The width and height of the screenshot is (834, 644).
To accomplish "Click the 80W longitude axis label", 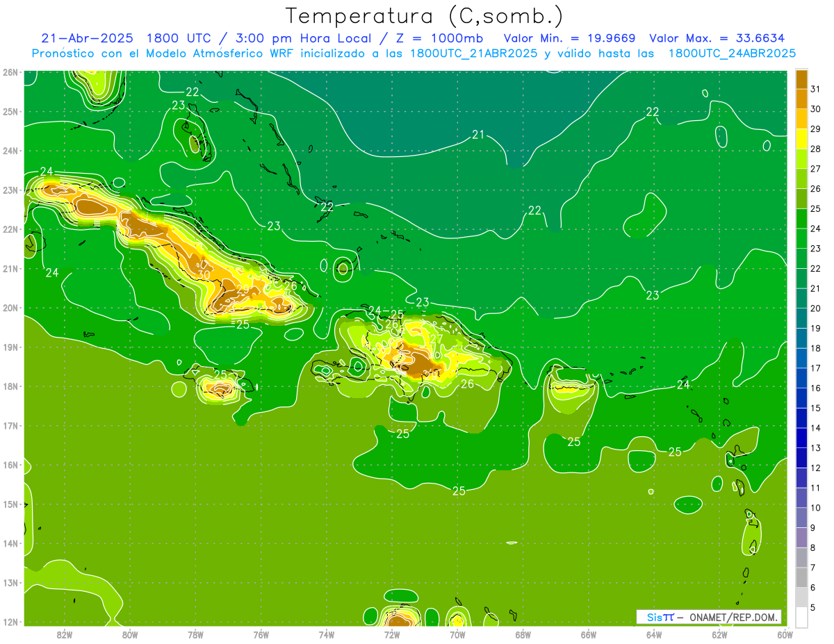I will tap(129, 634).
